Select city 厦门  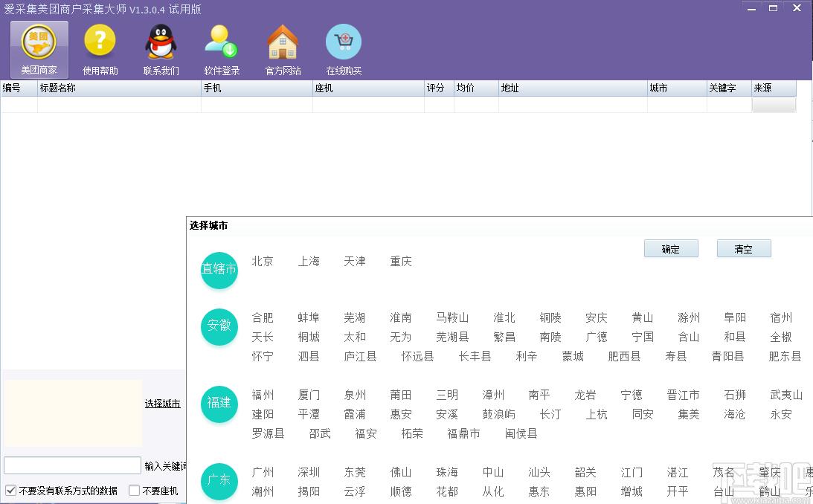tap(309, 395)
